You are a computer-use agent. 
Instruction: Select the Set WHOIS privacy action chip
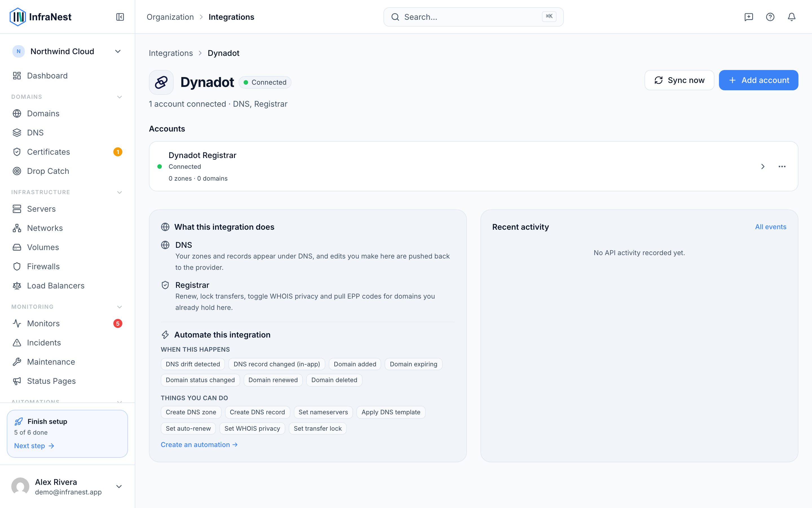pos(252,428)
